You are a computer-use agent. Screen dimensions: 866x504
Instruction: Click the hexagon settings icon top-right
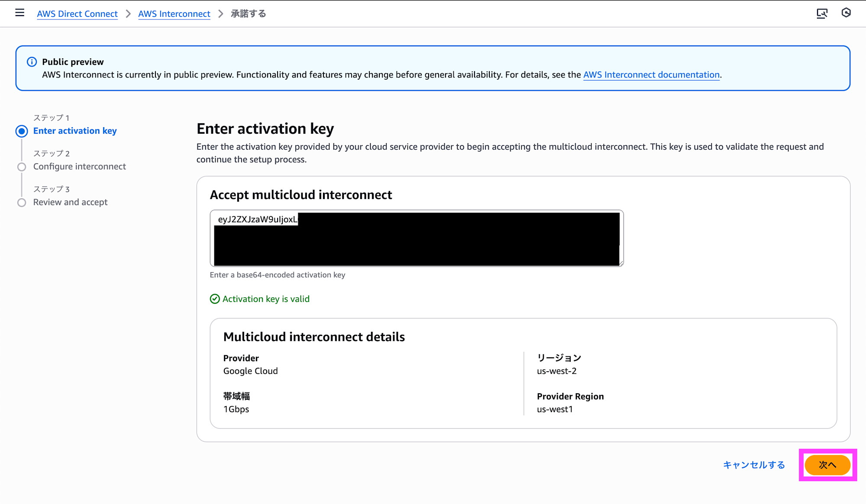pyautogui.click(x=846, y=13)
